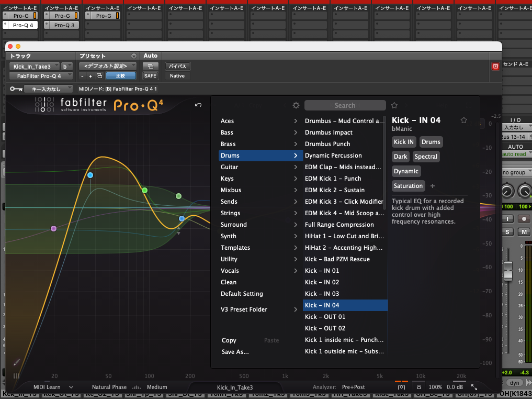Screen dimensions: 532x399
Task: Click the mixer channel volume fader
Action: click(508, 271)
